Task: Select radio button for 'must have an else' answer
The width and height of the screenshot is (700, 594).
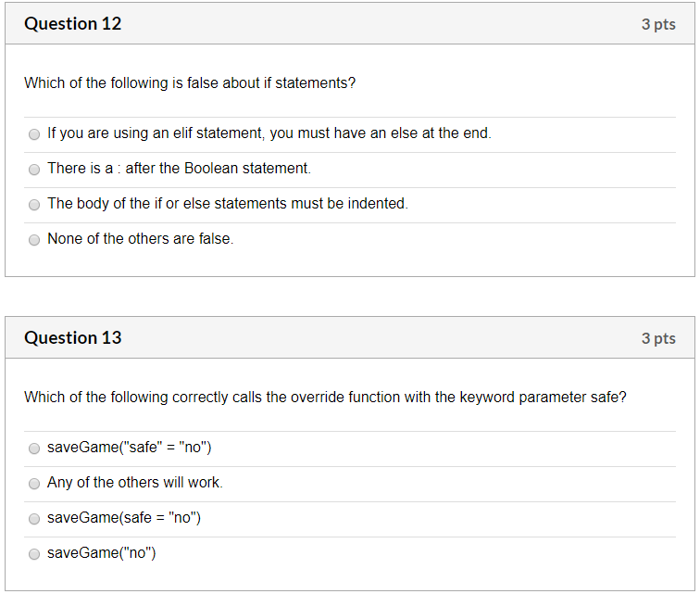Action: click(34, 134)
